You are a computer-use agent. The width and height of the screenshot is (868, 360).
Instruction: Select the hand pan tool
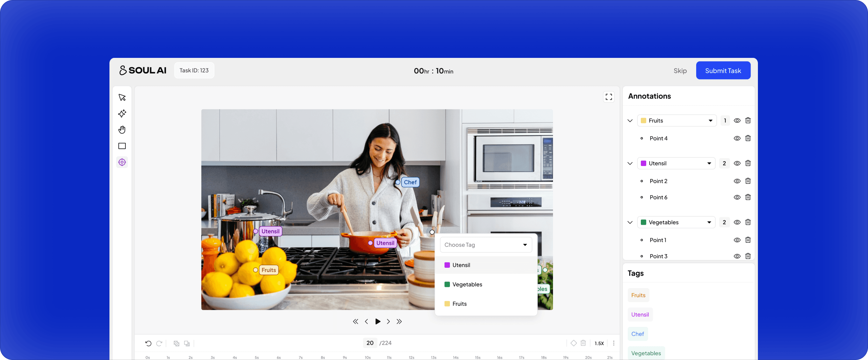tap(122, 130)
